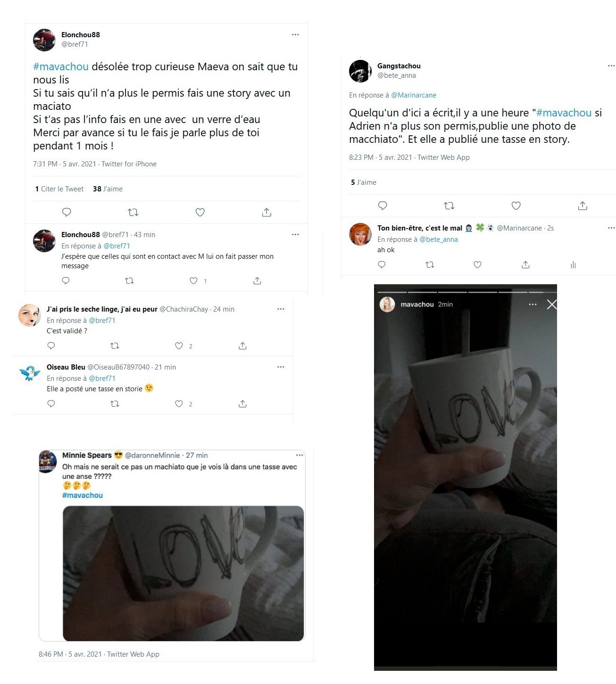Screen dimensions: 616x684
Task: Open more options on Elonchou88's main tweet
Action: pos(295,34)
